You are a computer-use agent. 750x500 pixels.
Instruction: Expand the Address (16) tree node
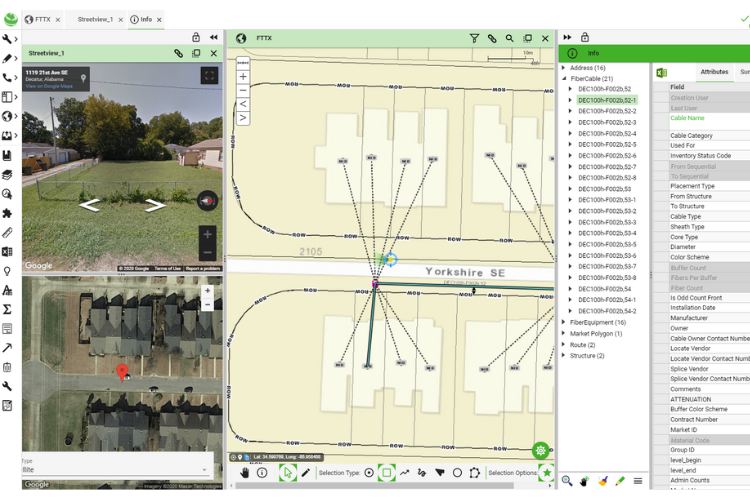(563, 68)
